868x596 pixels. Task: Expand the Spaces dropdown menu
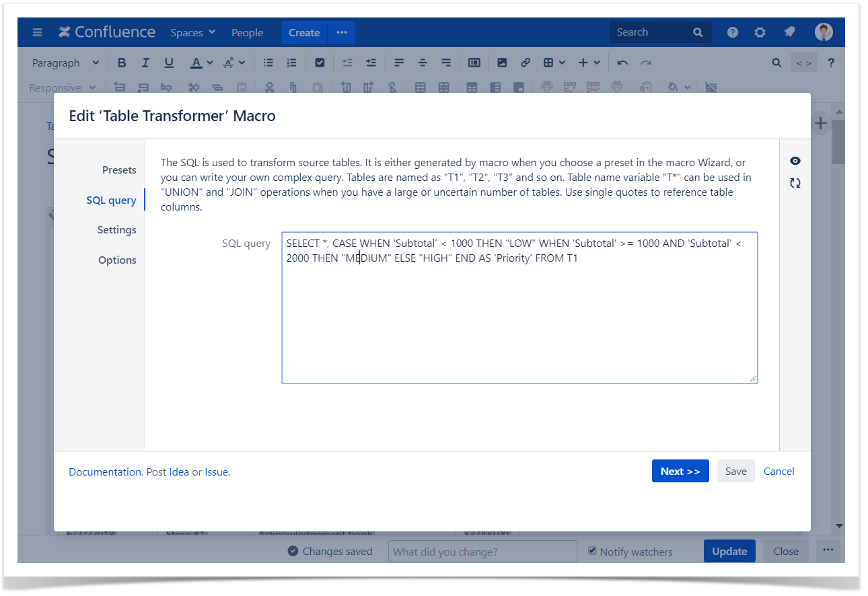click(192, 32)
